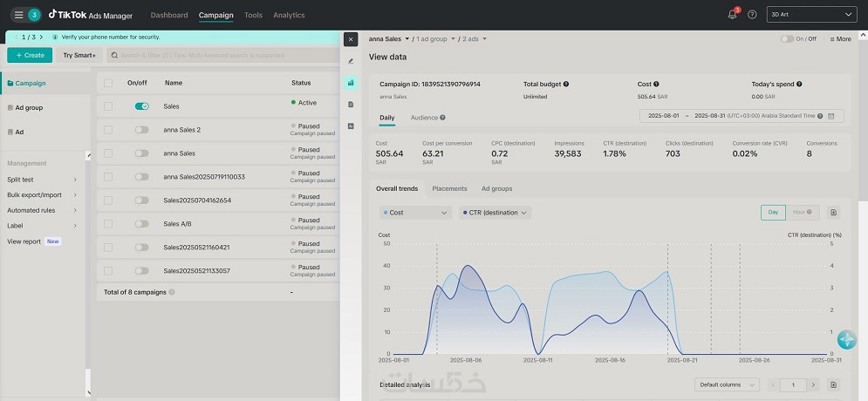Open the Analytics top menu
The height and width of the screenshot is (401, 868).
(x=289, y=15)
